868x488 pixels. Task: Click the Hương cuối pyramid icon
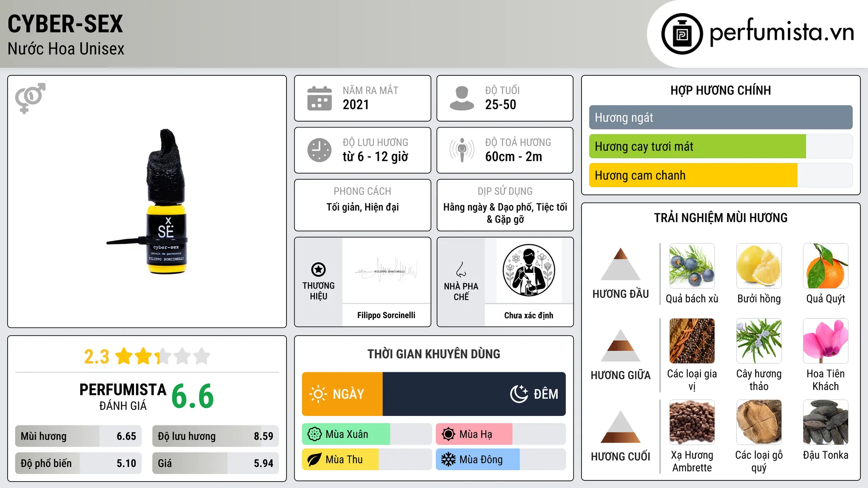620,427
